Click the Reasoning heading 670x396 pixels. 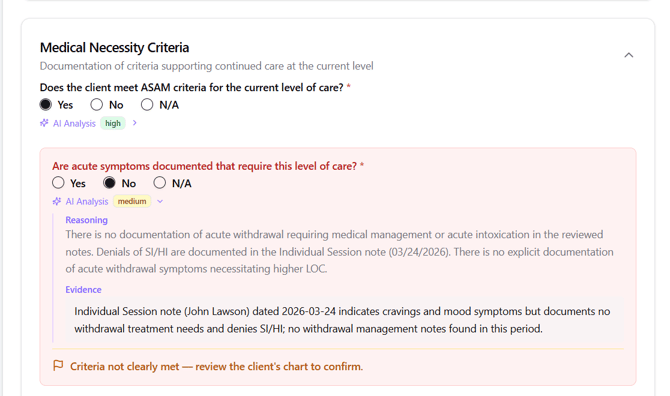click(86, 220)
